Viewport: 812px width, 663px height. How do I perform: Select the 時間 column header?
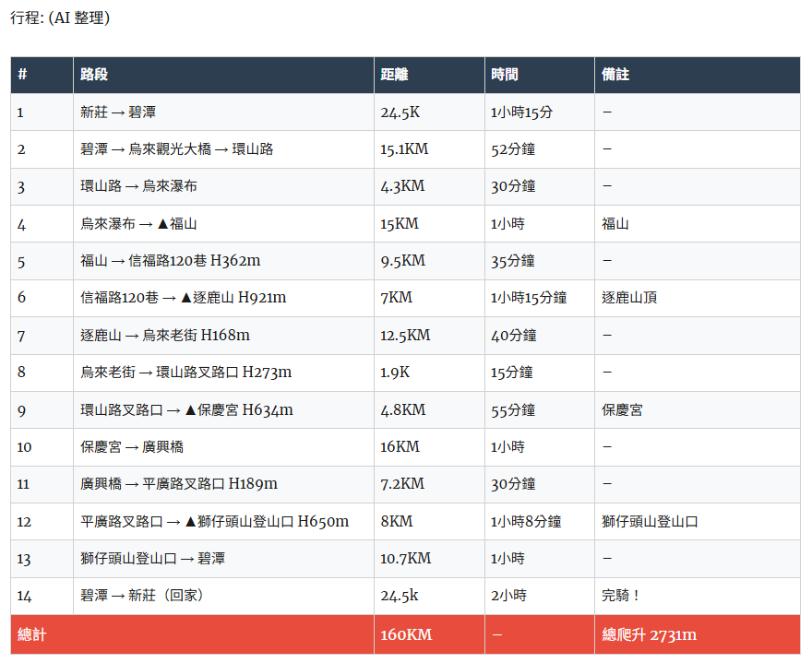505,75
